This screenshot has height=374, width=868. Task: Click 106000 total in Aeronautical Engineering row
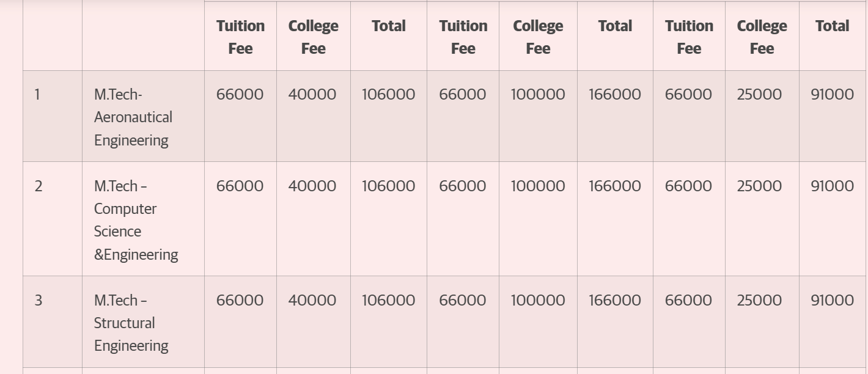388,94
